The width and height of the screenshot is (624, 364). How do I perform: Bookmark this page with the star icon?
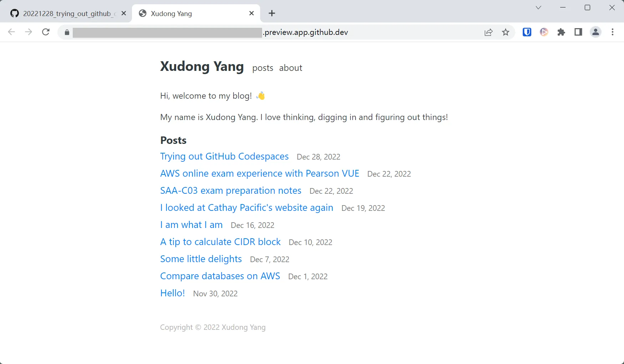(x=506, y=32)
